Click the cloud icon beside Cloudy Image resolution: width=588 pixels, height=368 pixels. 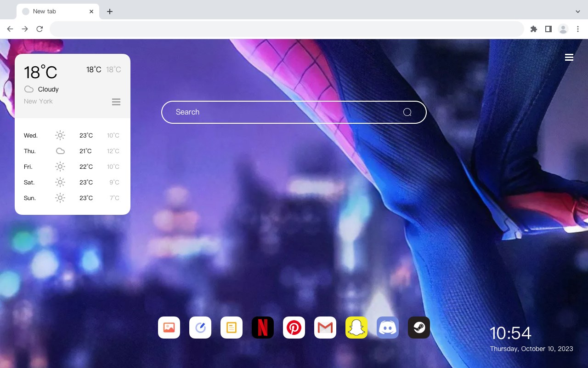(29, 89)
